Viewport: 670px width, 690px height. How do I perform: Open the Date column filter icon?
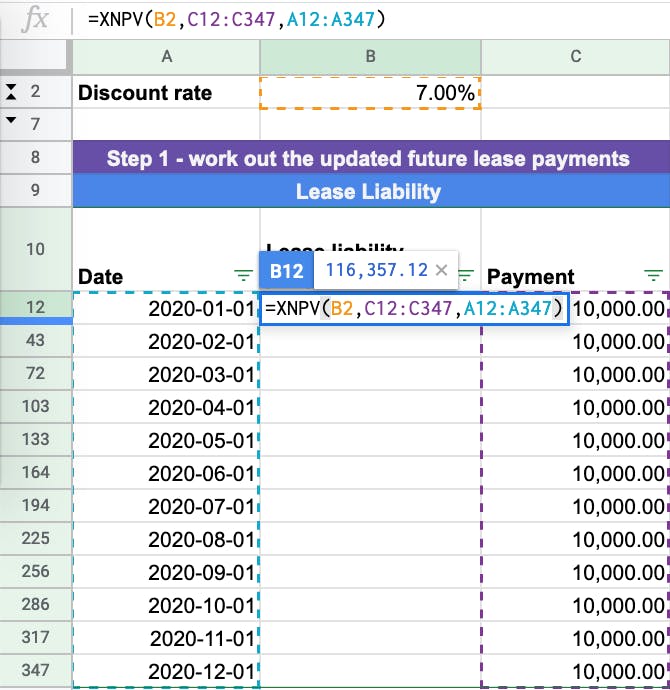243,276
